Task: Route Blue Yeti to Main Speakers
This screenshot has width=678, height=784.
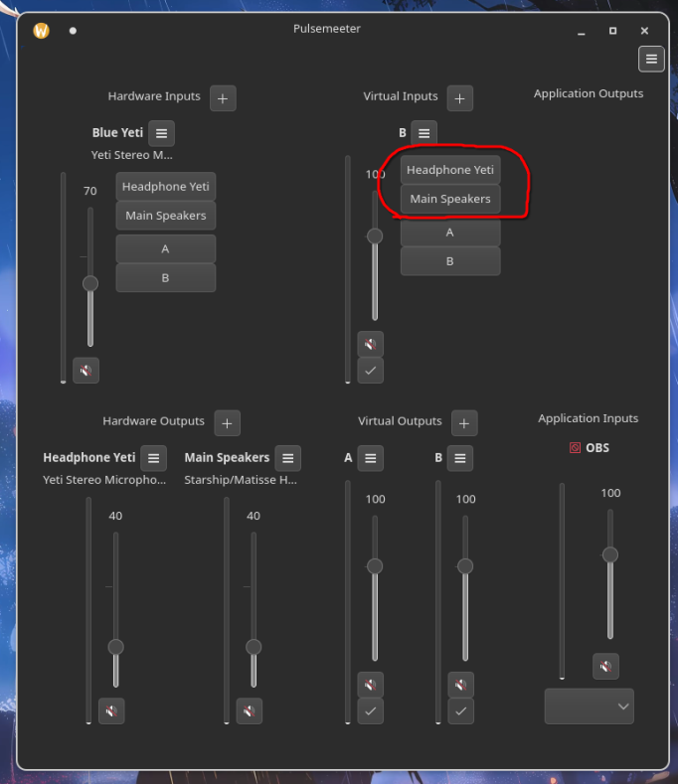Action: pyautogui.click(x=166, y=216)
